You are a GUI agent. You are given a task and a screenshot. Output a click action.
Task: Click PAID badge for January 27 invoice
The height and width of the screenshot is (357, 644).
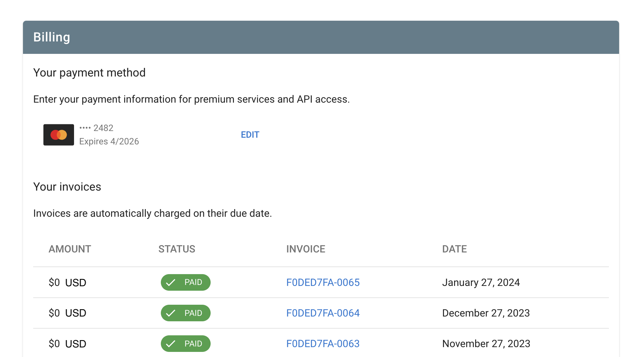click(x=185, y=282)
